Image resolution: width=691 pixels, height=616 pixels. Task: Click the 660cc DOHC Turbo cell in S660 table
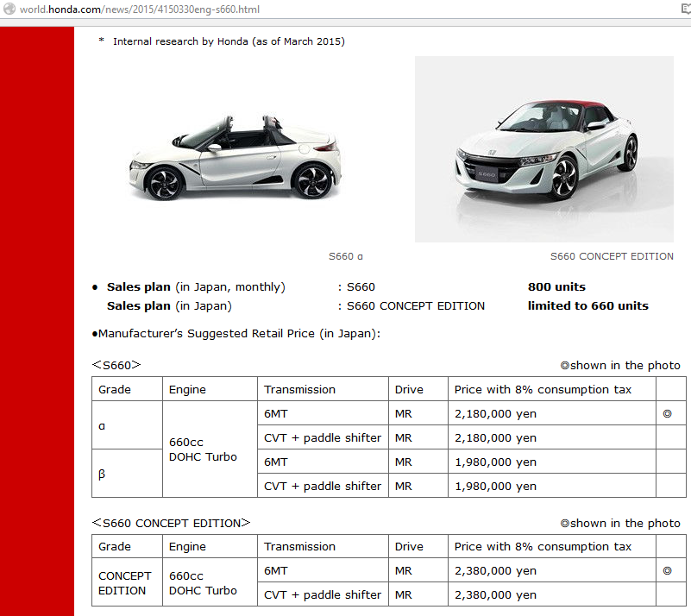tap(203, 449)
